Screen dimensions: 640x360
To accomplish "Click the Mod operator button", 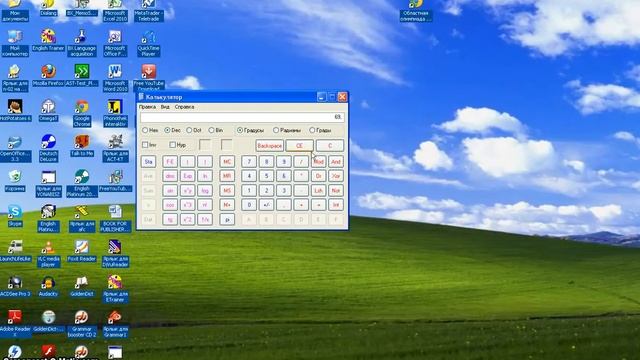I will click(x=318, y=162).
